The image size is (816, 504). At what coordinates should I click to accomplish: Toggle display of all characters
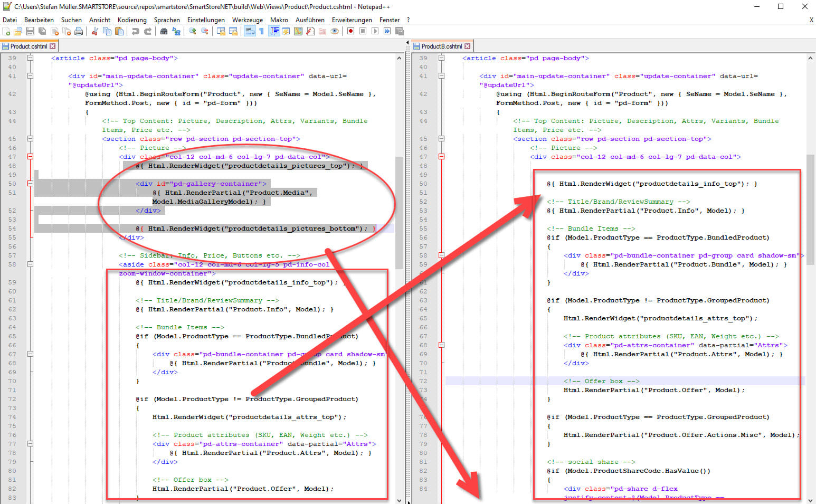[x=262, y=31]
